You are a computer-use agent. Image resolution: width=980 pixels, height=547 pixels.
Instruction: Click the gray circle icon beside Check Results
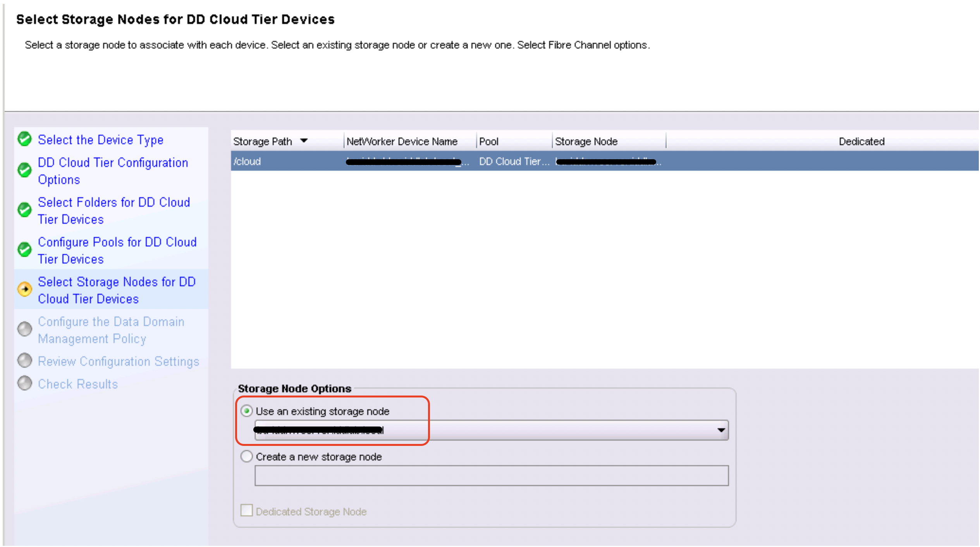tap(25, 384)
